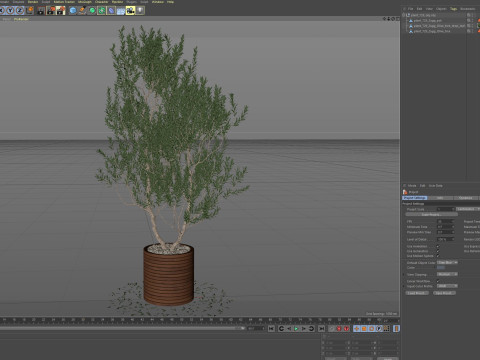Go to next keyframe
480x360 pixels.
click(x=311, y=329)
